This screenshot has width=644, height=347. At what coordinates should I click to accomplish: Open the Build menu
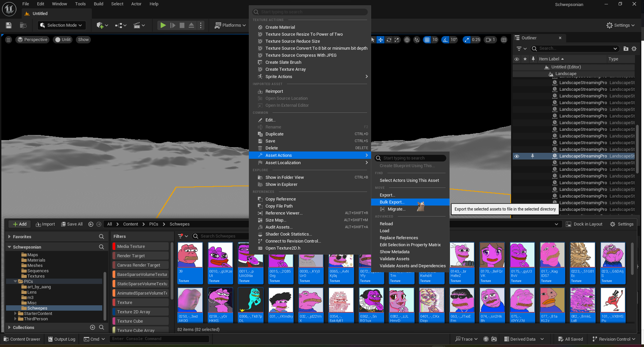(98, 4)
